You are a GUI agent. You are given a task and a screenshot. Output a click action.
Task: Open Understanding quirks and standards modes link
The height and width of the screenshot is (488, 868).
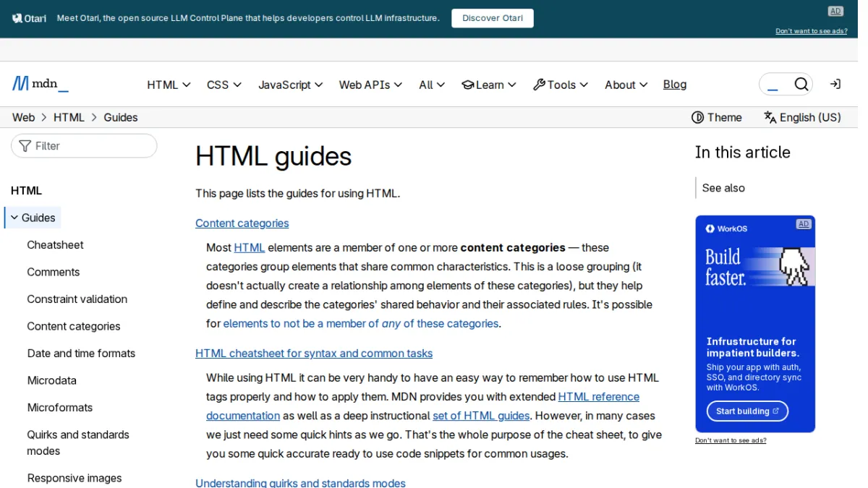click(x=300, y=483)
